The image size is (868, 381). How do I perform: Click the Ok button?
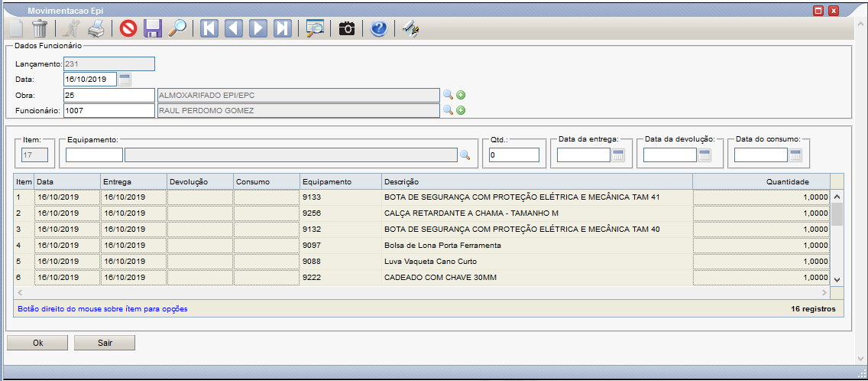37,343
